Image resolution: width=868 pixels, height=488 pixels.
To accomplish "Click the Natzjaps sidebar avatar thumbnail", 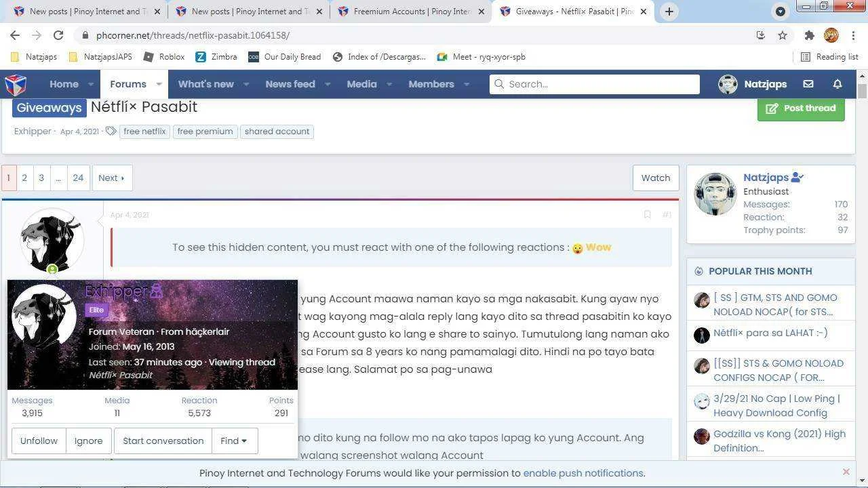I will click(715, 194).
